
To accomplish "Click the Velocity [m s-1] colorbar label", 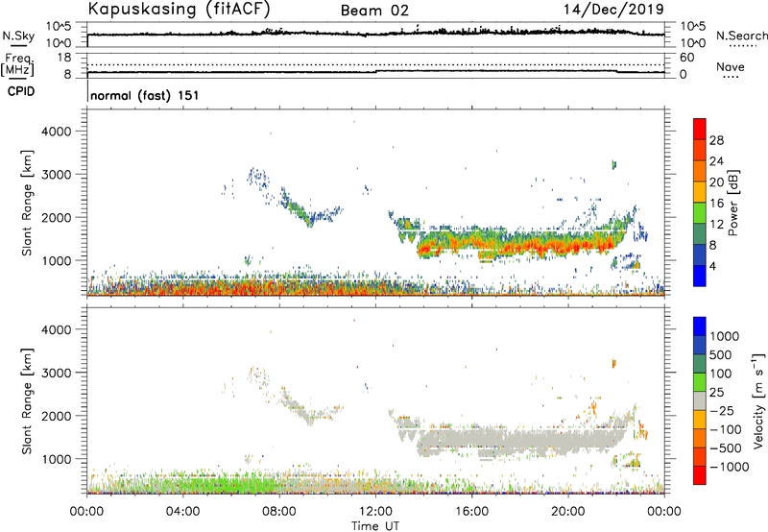I will 758,400.
